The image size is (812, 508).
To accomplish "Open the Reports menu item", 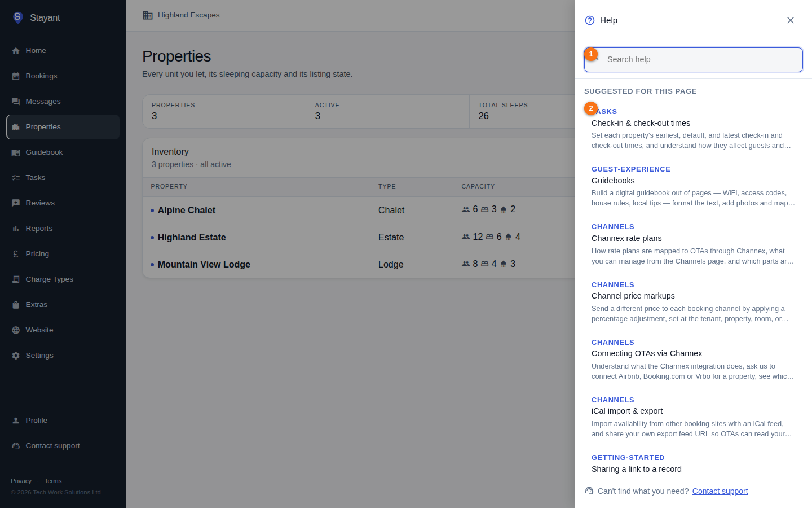I will 63,229.
